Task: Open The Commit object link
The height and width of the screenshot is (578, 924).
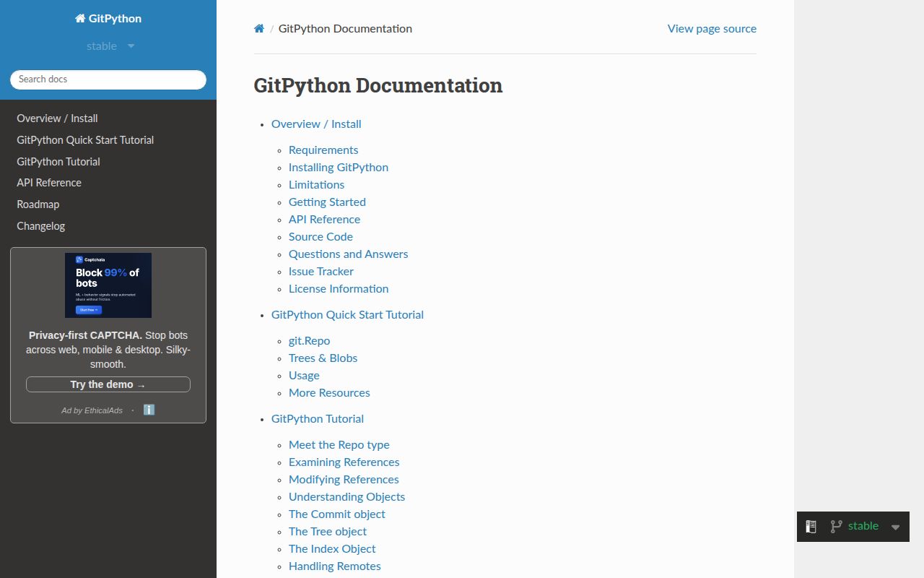Action: point(337,514)
